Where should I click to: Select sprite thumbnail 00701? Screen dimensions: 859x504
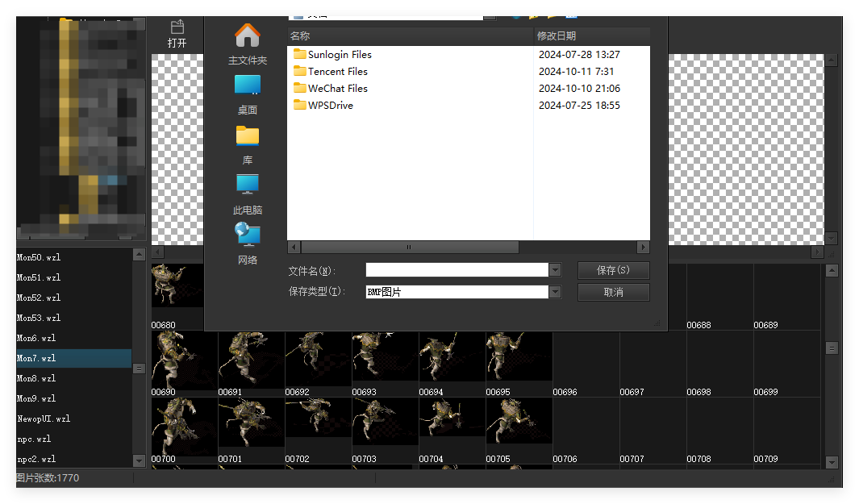[x=251, y=431]
